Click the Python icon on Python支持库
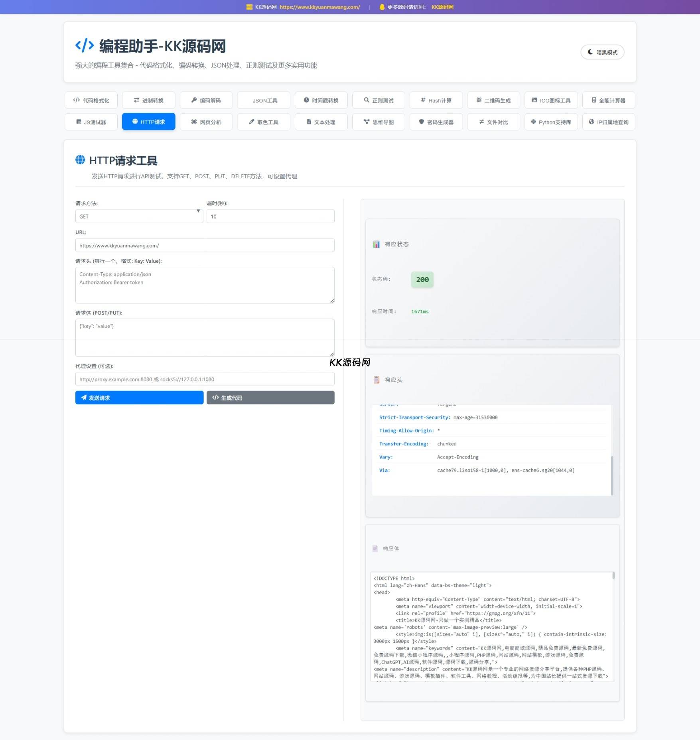700x740 pixels. coord(533,122)
